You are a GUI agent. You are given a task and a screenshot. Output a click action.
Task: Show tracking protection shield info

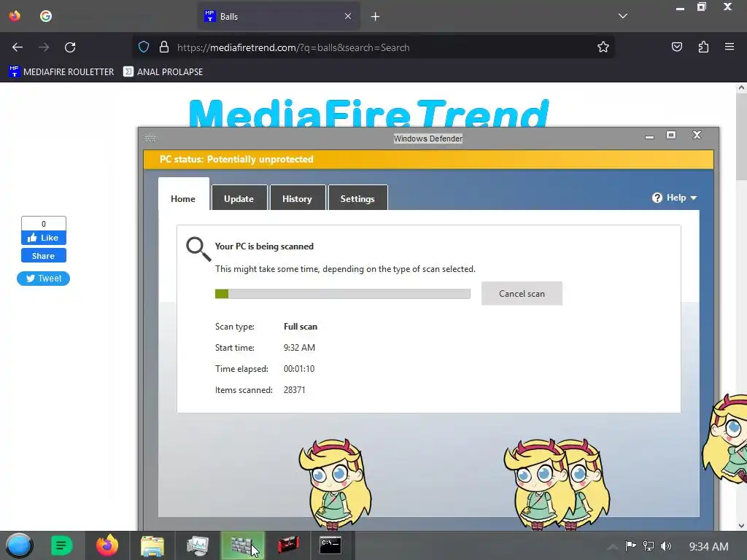144,47
